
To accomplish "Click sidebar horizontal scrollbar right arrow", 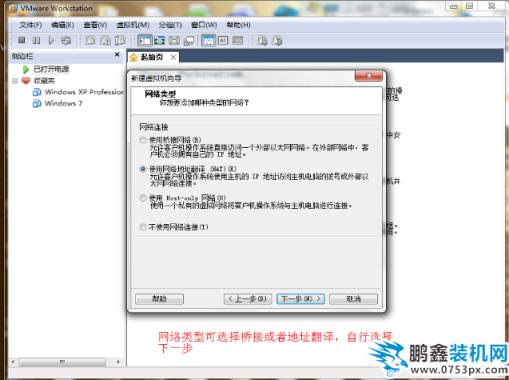I will [118, 362].
